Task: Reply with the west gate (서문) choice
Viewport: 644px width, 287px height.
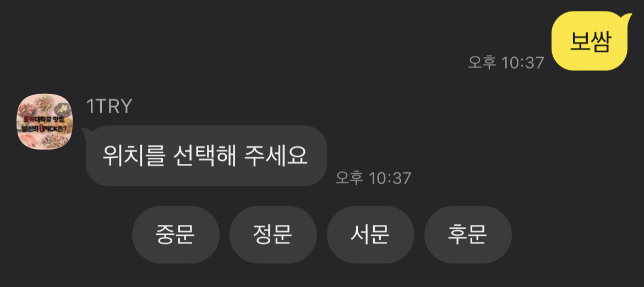Action: 370,235
